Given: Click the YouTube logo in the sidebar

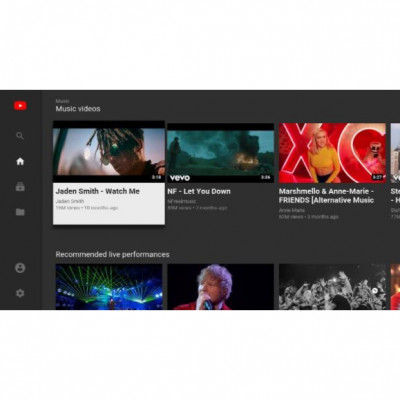Looking at the screenshot, I should click(x=20, y=106).
